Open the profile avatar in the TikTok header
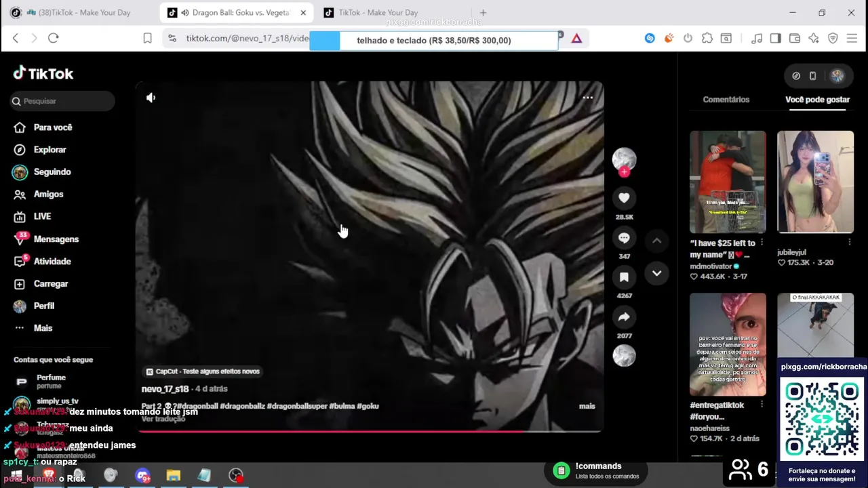 click(837, 76)
